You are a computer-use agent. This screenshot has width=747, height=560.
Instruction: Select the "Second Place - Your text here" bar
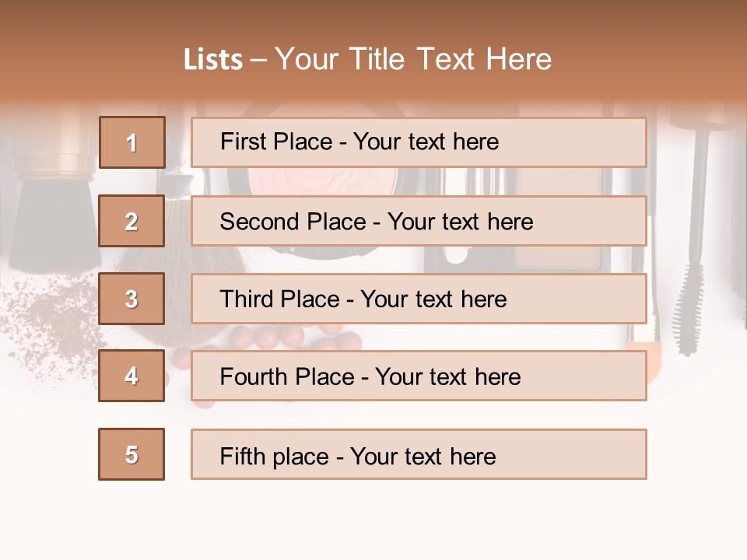419,221
